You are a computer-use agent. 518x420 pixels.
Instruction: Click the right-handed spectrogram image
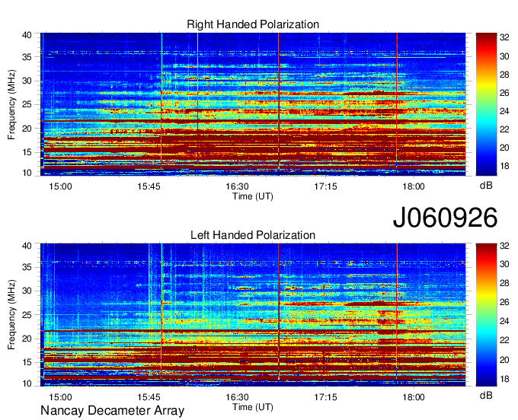coord(253,104)
